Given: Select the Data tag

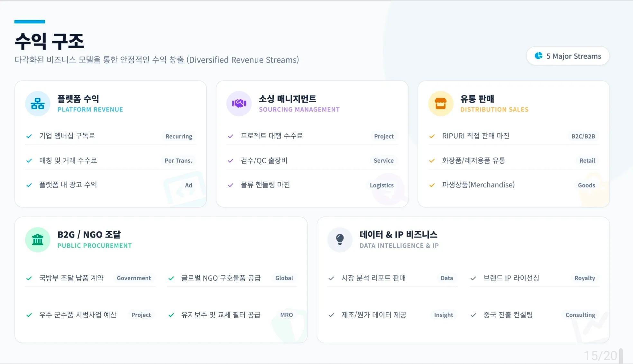Looking at the screenshot, I should 447,278.
